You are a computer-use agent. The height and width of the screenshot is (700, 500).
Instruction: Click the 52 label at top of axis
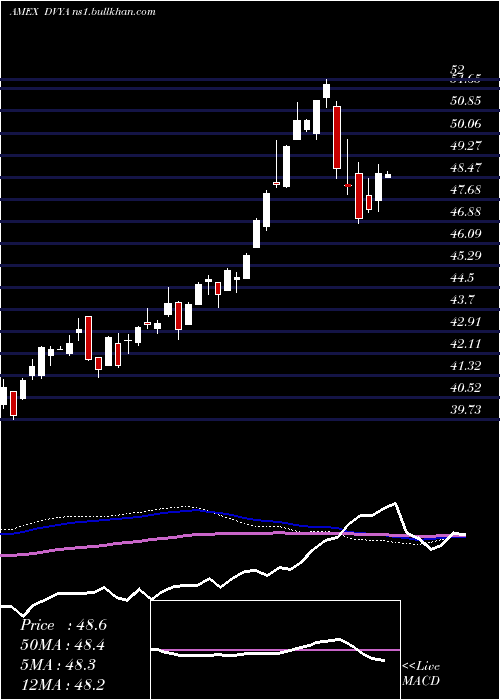457,70
